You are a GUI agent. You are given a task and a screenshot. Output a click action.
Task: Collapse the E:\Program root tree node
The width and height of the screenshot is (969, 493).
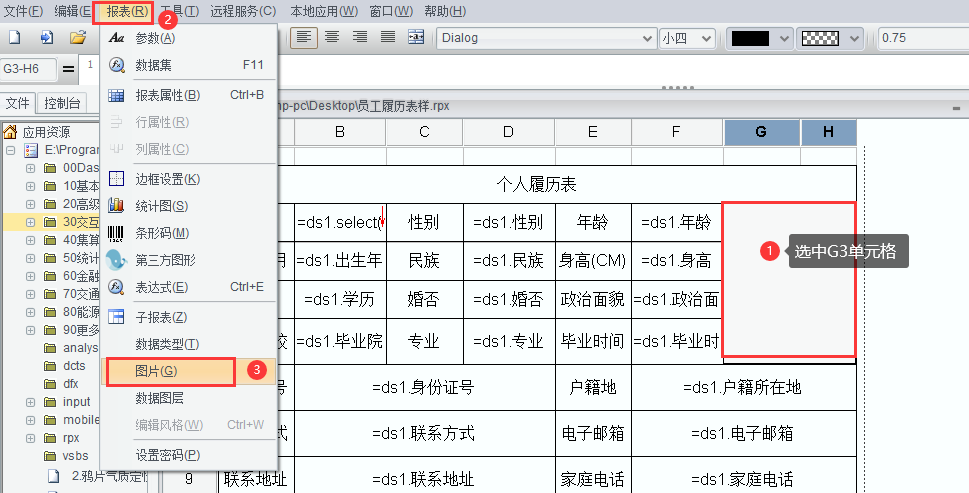pos(11,150)
